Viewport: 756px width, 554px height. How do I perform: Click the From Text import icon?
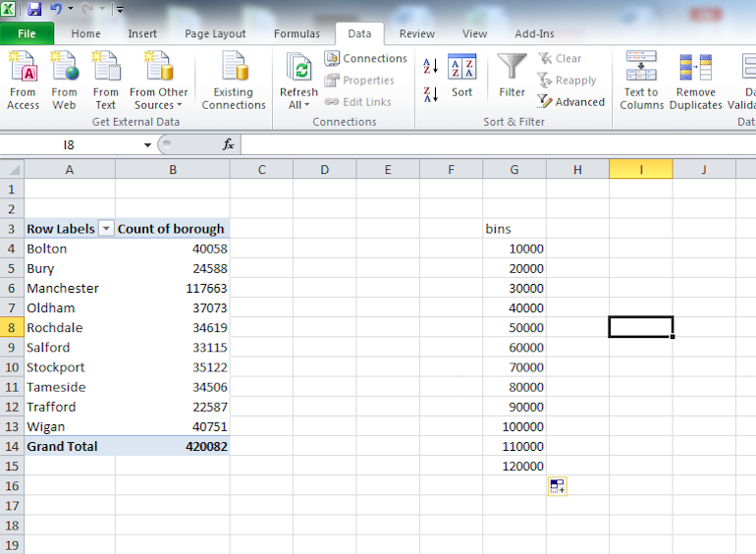click(105, 70)
